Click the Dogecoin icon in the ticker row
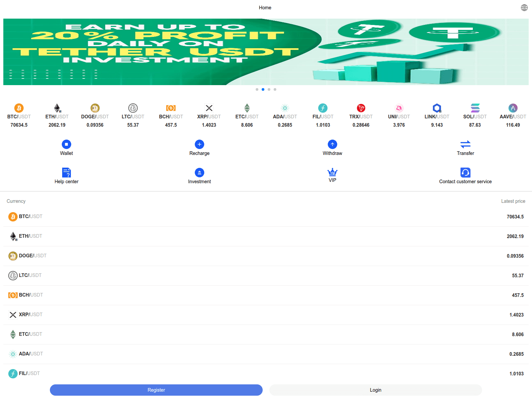Image resolution: width=532 pixels, height=399 pixels. [x=95, y=108]
